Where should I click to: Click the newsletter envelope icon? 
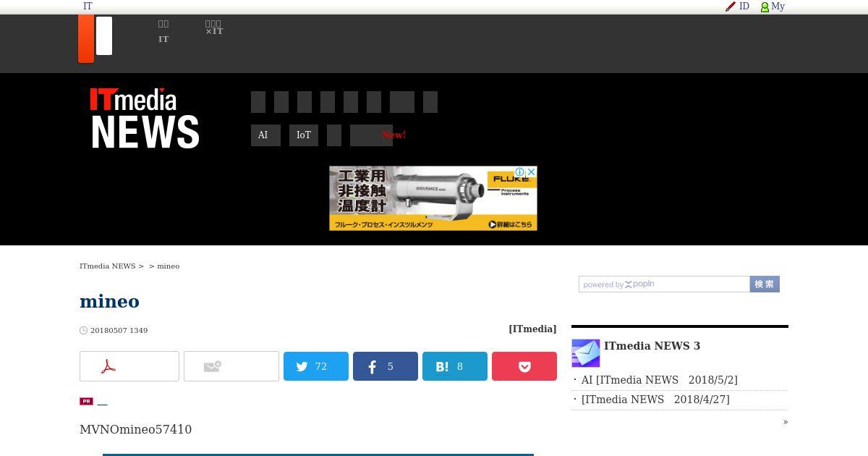(x=586, y=353)
